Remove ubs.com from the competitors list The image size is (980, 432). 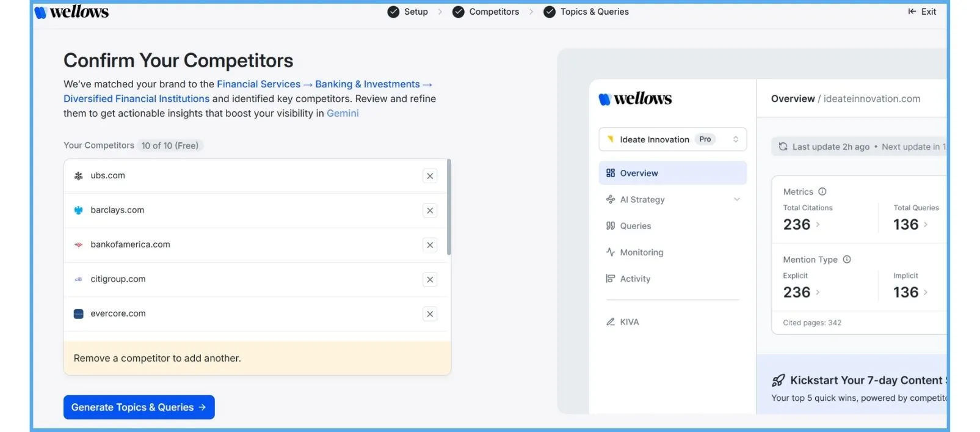pos(430,176)
